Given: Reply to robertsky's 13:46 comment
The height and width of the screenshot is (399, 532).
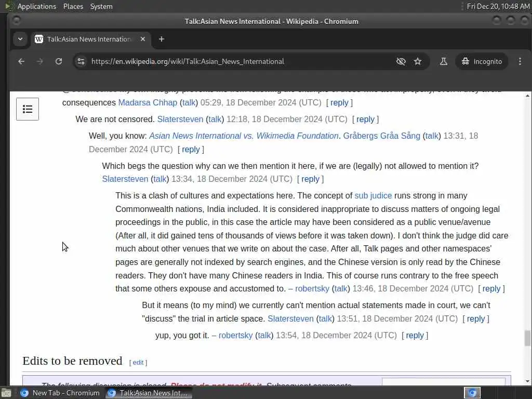Looking at the screenshot, I should point(491,288).
